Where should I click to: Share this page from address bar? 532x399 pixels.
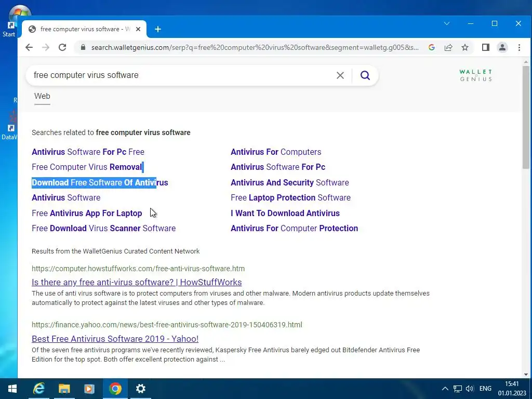tap(448, 47)
